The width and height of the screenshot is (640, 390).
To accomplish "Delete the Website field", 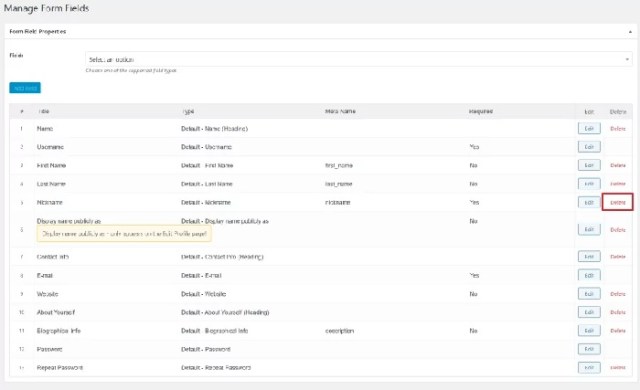I will 618,294.
